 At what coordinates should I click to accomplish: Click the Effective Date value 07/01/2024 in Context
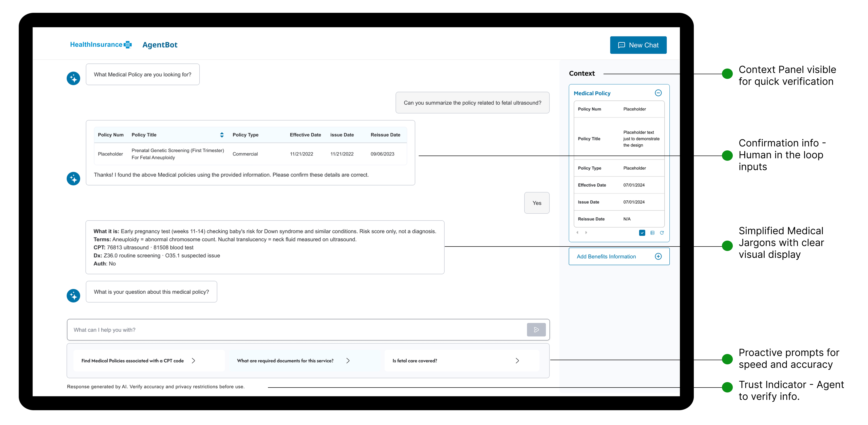pos(634,185)
